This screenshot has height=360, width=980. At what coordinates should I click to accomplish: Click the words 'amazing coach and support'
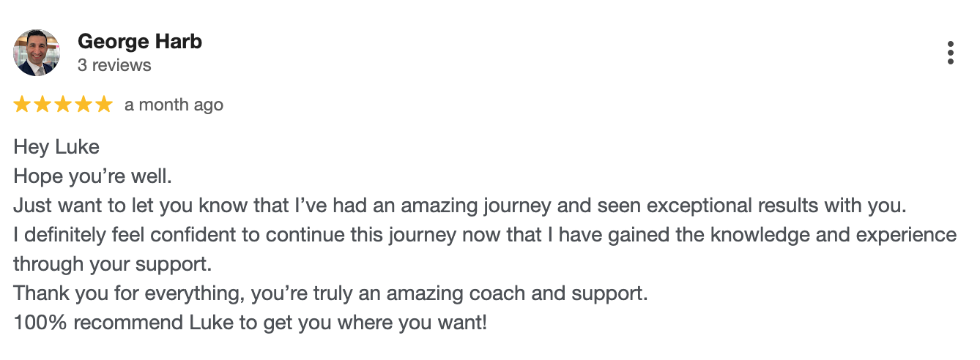(516, 293)
